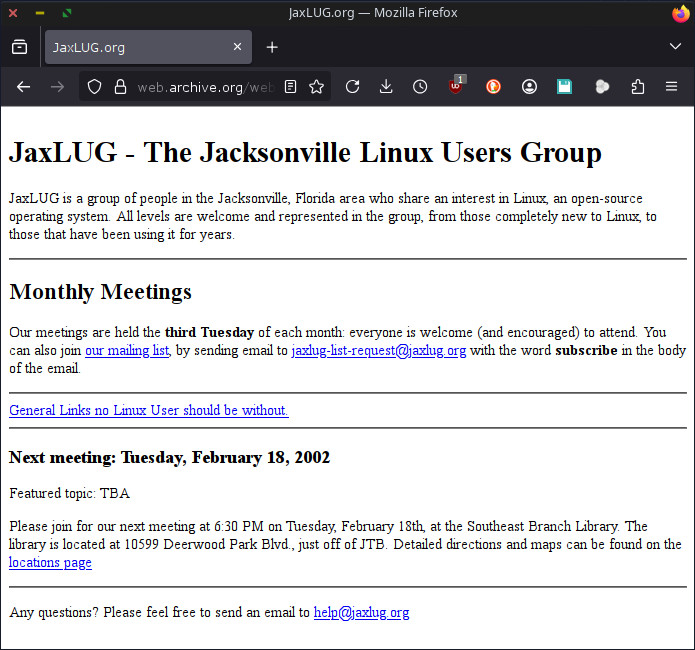The image size is (695, 650).
Task: Click the 'Monthly Meetings' heading
Action: coord(101,292)
